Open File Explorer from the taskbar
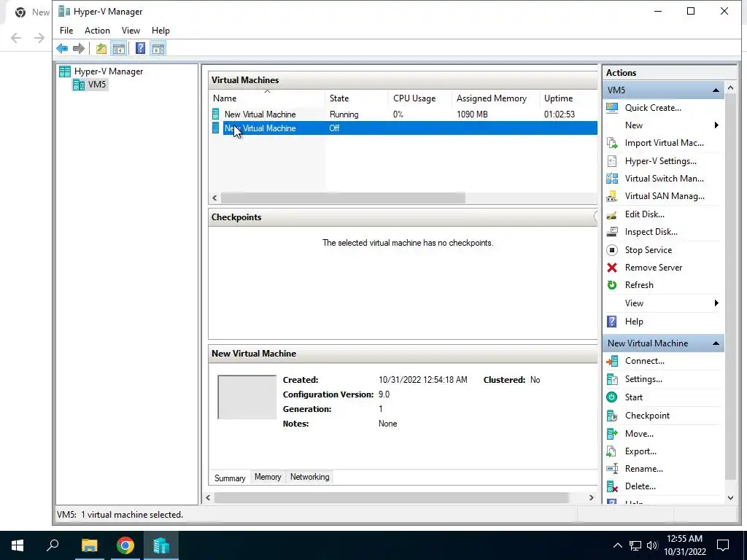This screenshot has height=560, width=747. [x=89, y=545]
